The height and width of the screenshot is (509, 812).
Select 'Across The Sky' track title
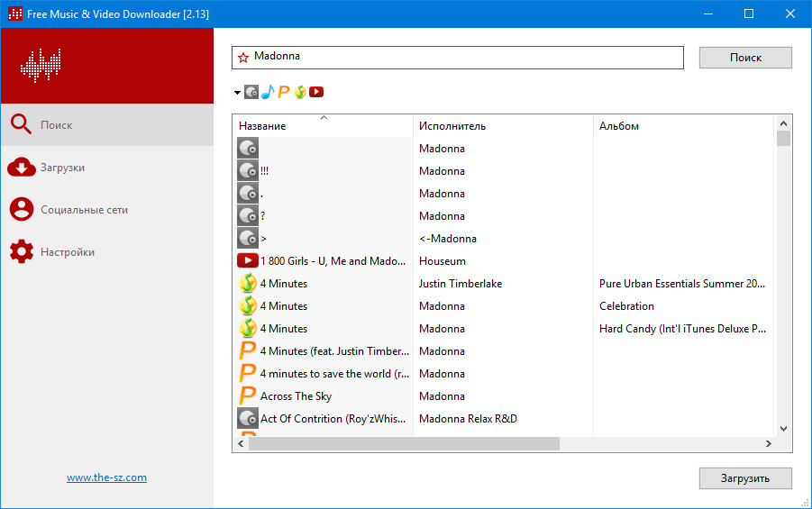tap(296, 396)
